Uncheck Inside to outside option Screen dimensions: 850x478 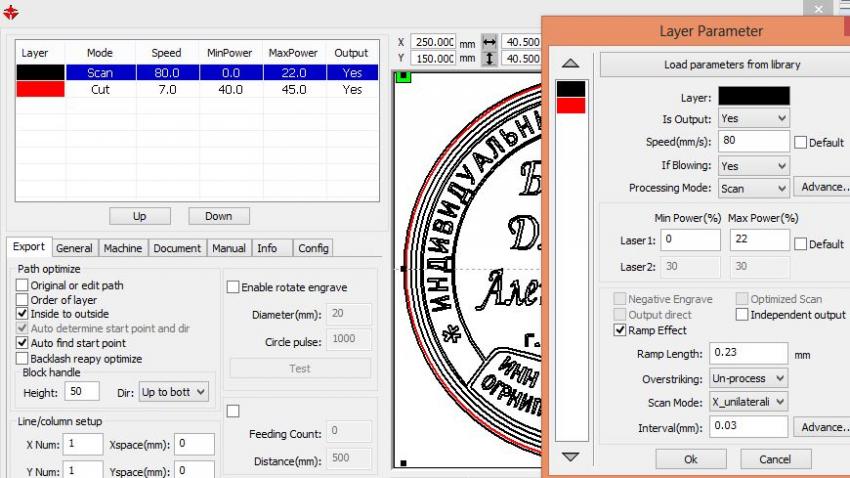coord(23,313)
